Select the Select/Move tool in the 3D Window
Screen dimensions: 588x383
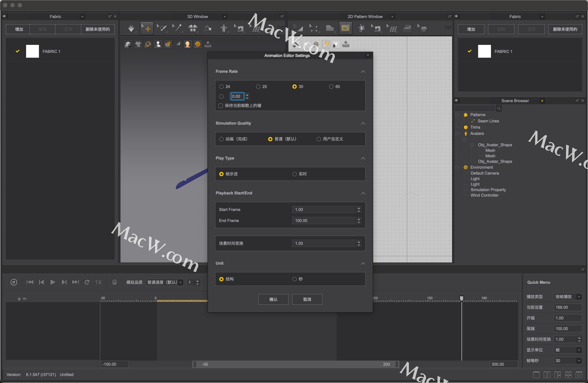(147, 28)
